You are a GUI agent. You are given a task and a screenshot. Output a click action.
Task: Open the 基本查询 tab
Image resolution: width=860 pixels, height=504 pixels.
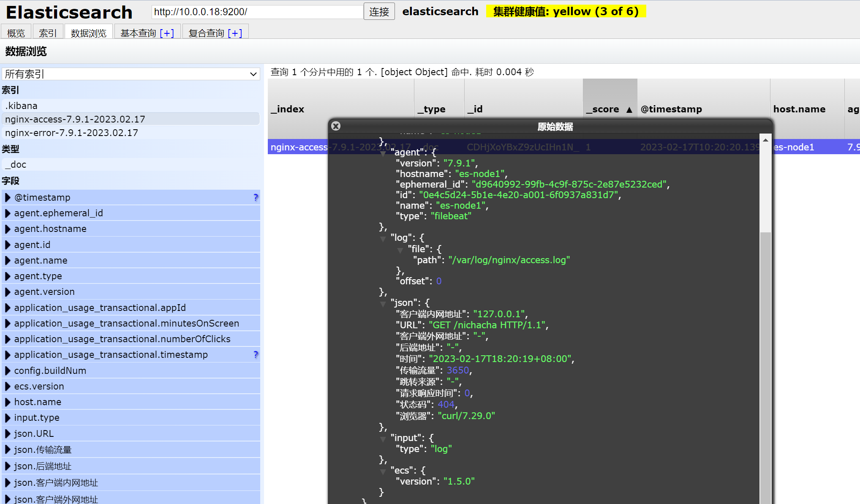click(139, 33)
